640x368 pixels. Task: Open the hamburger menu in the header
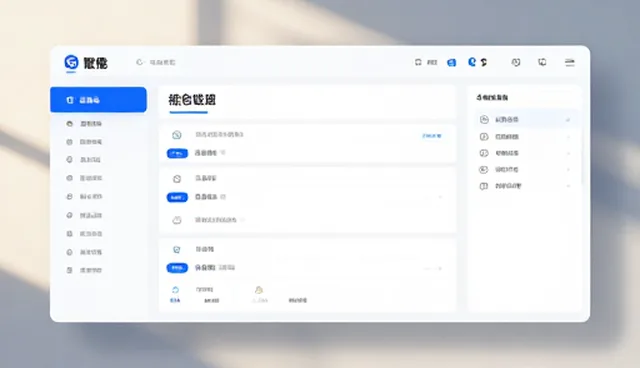569,62
